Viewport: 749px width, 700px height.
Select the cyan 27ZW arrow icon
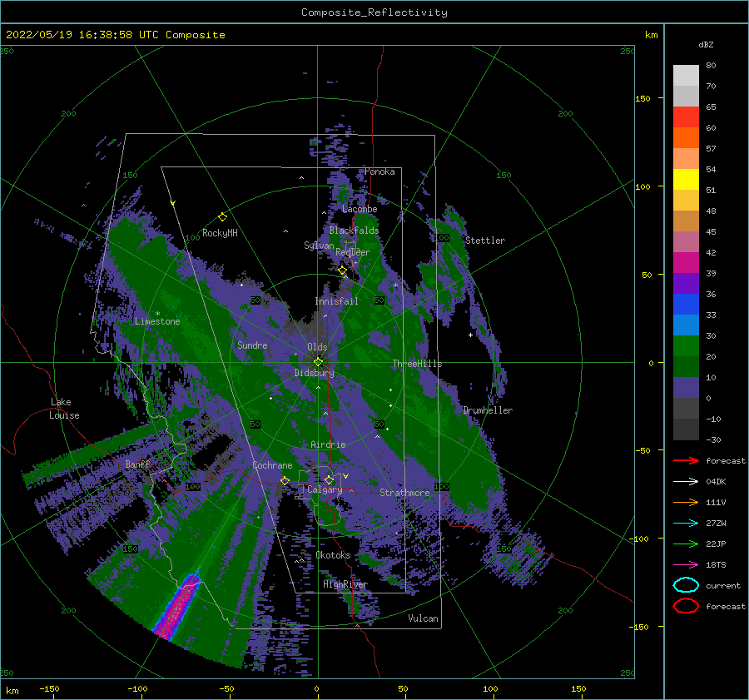pos(686,524)
